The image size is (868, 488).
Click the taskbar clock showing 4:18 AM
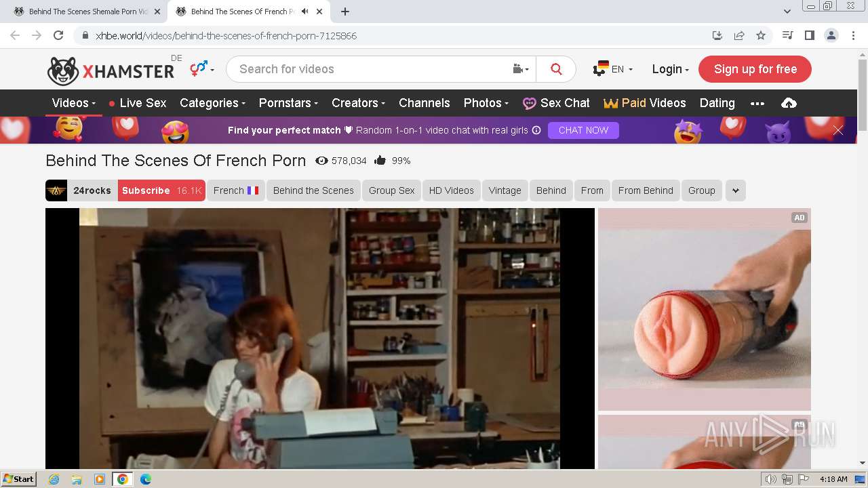coord(833,479)
